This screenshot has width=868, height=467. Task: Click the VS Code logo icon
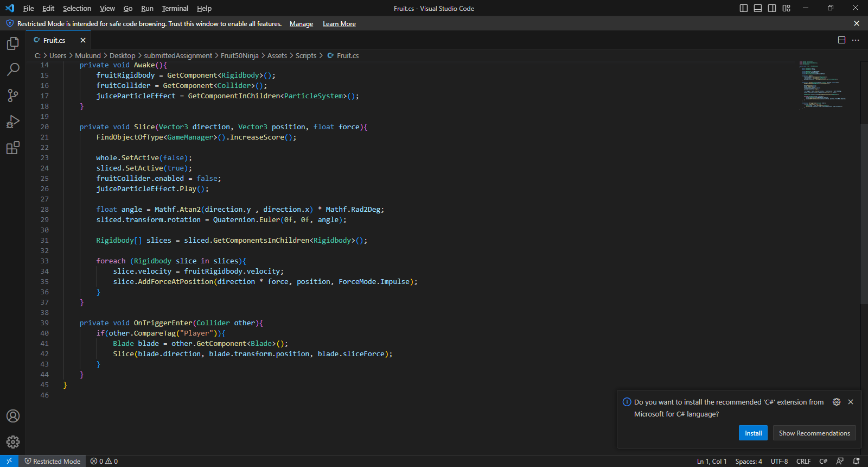(10, 8)
